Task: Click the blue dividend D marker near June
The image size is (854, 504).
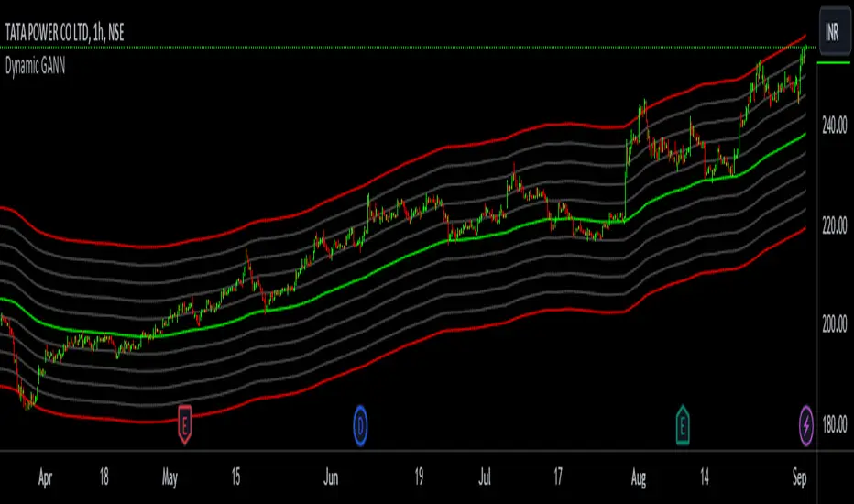Action: coord(360,425)
